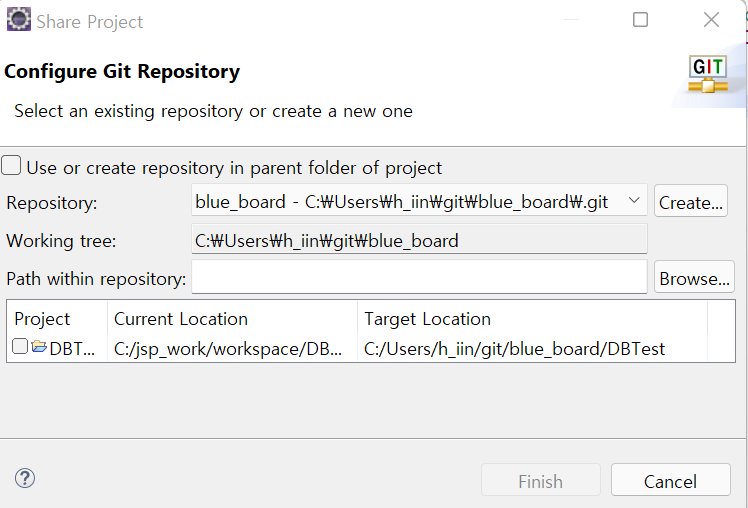This screenshot has width=748, height=508.
Task: Maximize the Share Project dialog
Action: 640,20
